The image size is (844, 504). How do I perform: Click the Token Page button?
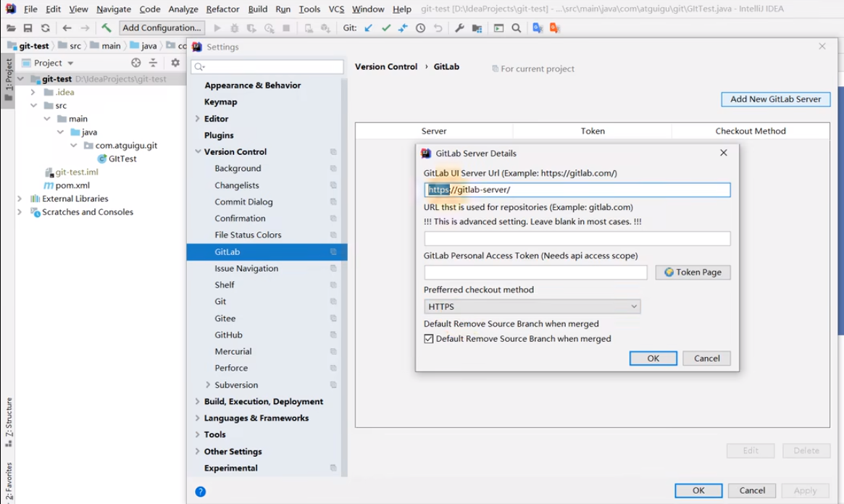click(x=693, y=272)
